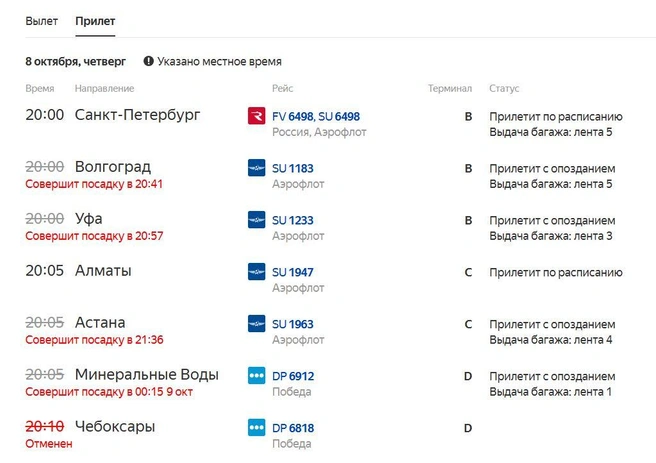Click Выдача багажа: лента 4
The height and width of the screenshot is (463, 656).
tap(551, 339)
